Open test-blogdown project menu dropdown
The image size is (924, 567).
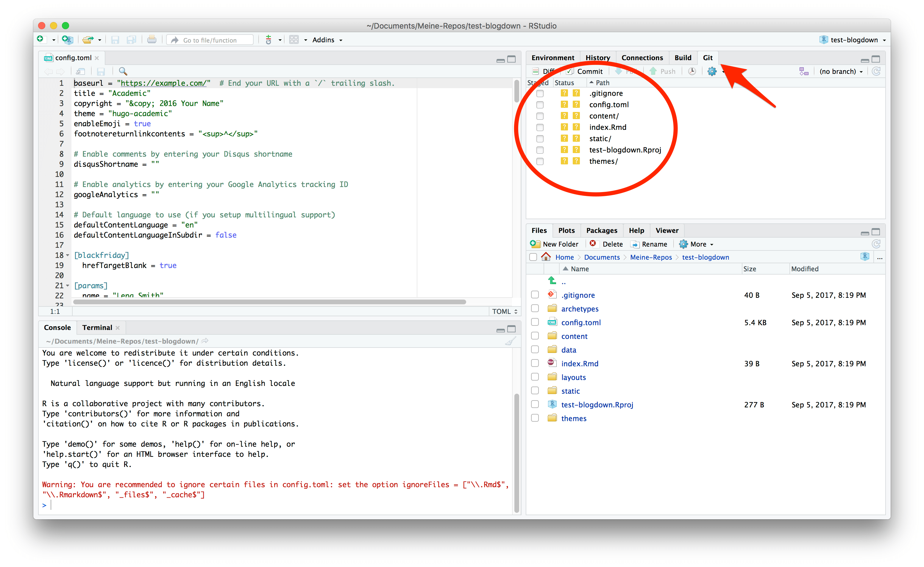point(853,40)
